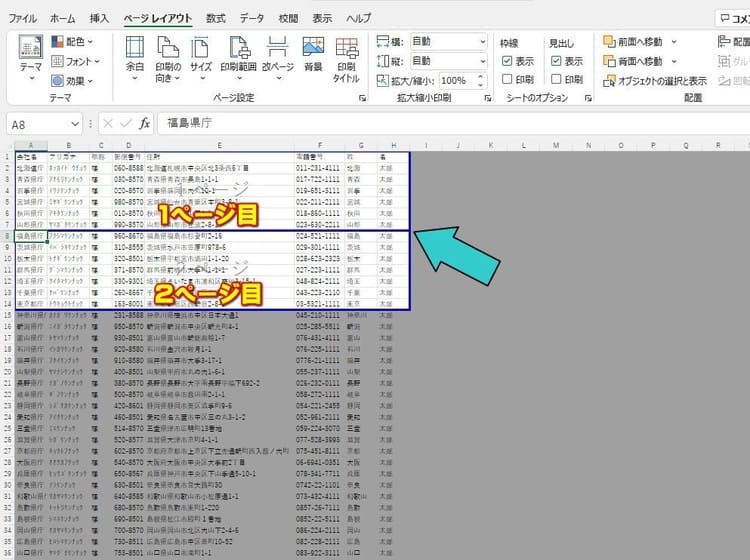The height and width of the screenshot is (560, 750).
Task: Click the 印刷範囲 print area icon
Action: pos(238,58)
